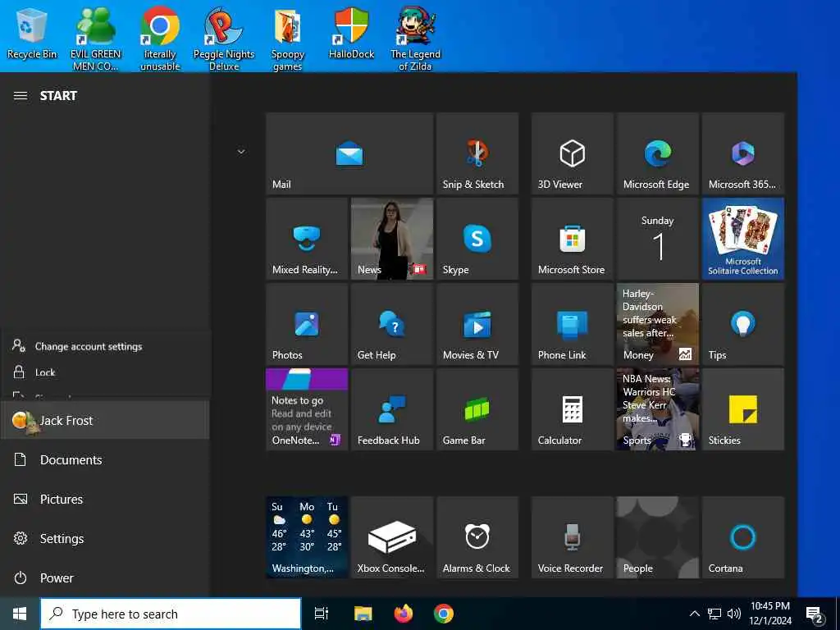Screen dimensions: 840x630
Task: Open the People tile
Action: [x=657, y=536]
